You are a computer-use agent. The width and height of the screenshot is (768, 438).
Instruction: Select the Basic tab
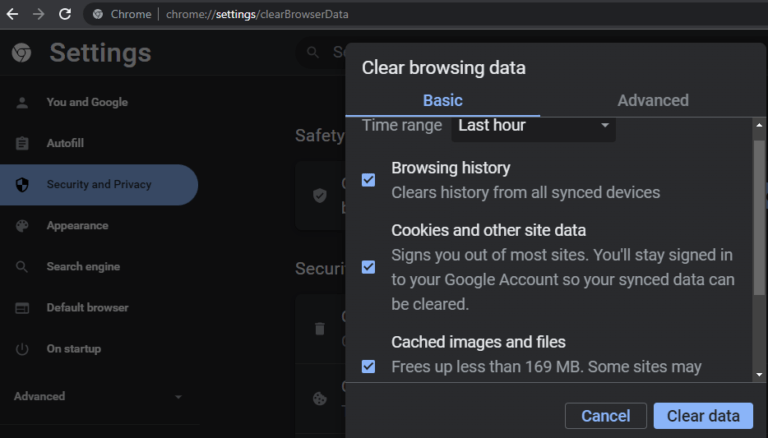point(442,100)
